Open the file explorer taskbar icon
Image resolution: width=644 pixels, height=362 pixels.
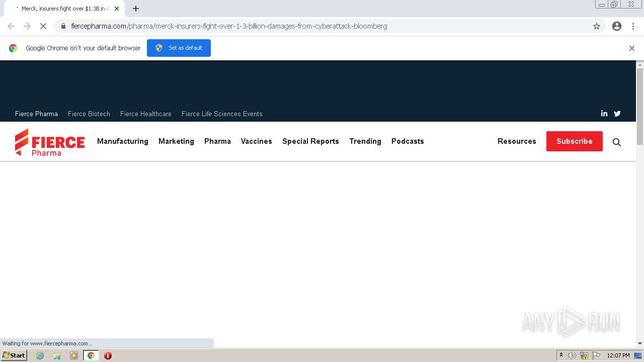(57, 355)
